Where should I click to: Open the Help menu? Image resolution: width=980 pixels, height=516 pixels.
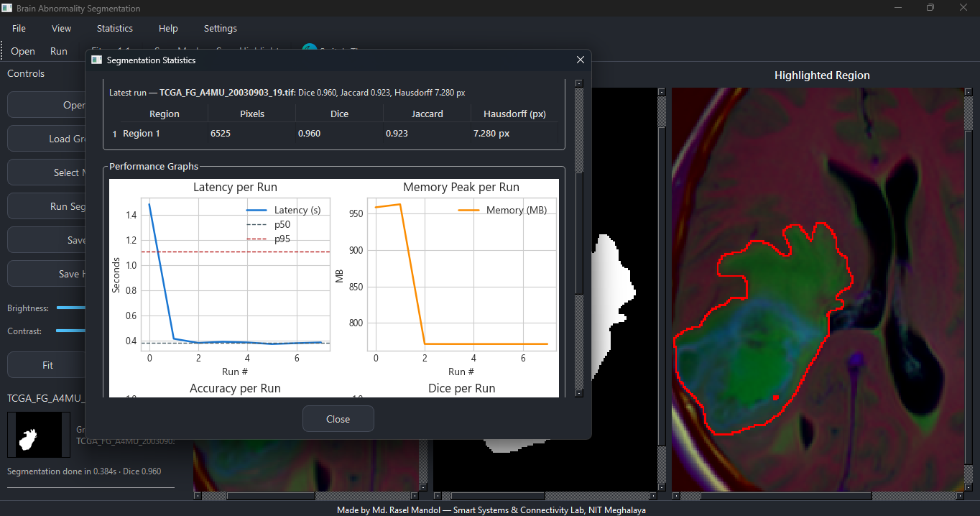[x=168, y=29]
